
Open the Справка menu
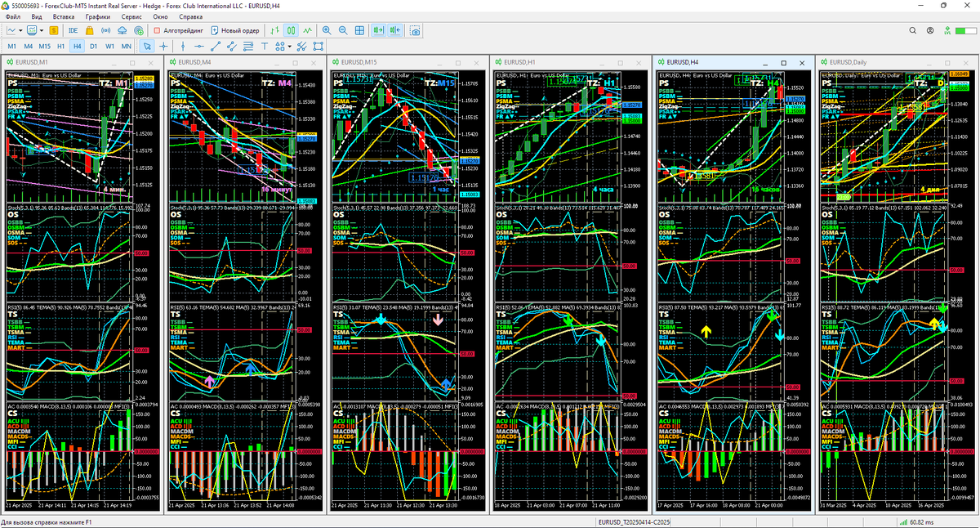click(x=190, y=16)
